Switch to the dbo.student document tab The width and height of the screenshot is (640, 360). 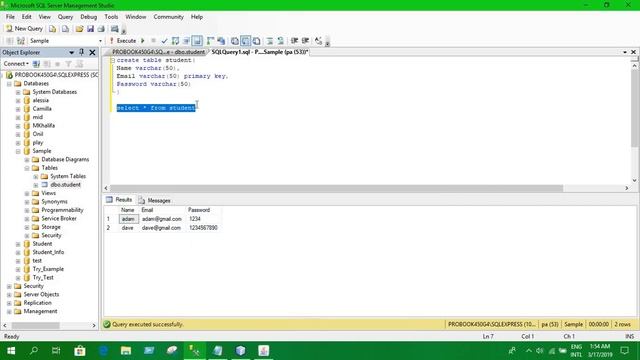[x=158, y=52]
